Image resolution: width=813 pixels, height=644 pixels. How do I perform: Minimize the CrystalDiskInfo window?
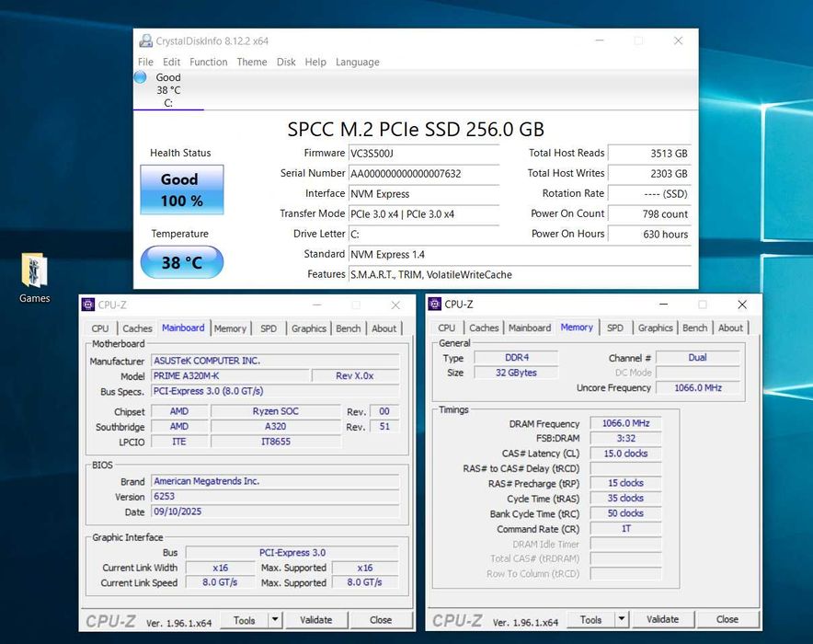coord(600,40)
